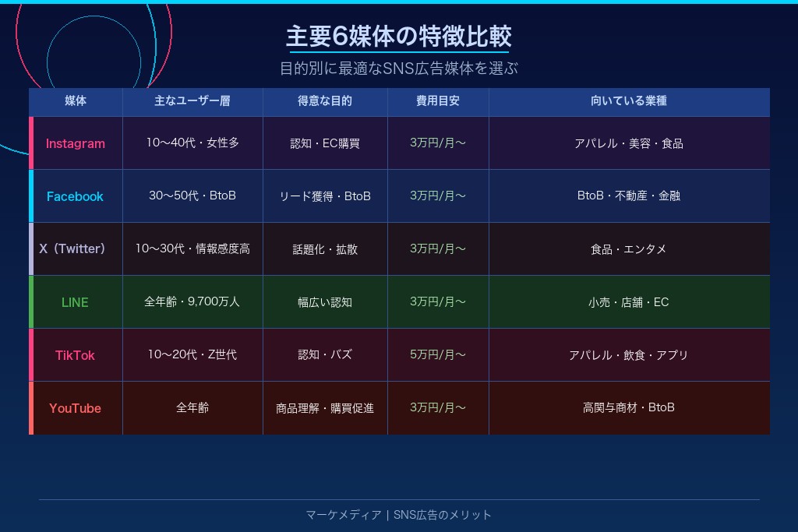Viewport: 798px width, 532px height.
Task: Click the title 主要6媒体の特徴比較
Action: [x=398, y=37]
